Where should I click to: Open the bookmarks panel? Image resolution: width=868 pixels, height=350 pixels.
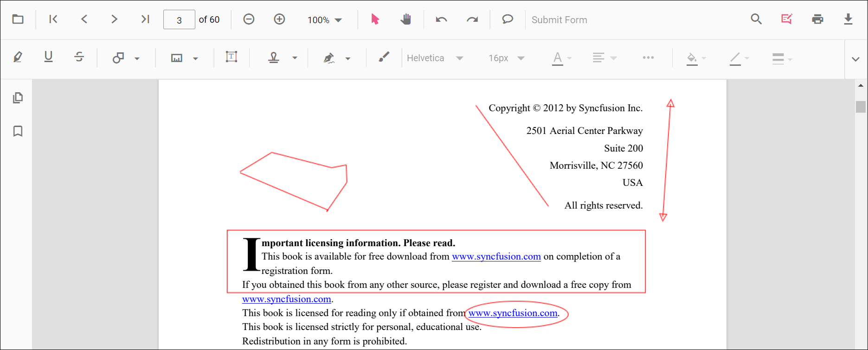point(18,131)
